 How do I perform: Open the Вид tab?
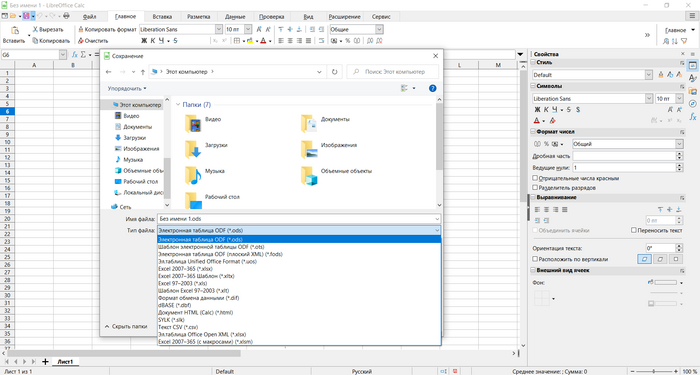click(308, 17)
